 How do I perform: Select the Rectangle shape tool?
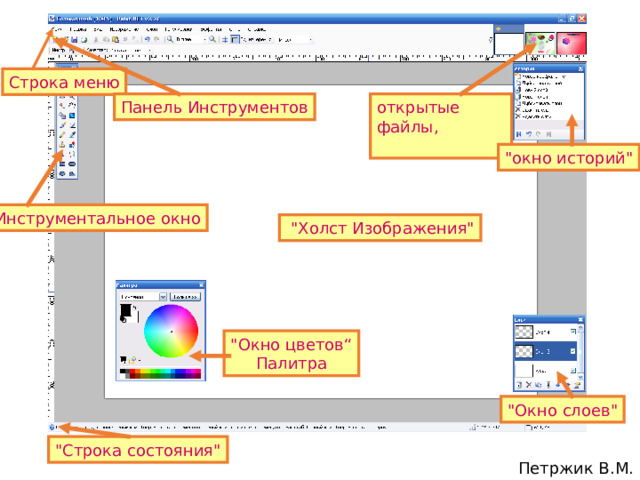62,164
